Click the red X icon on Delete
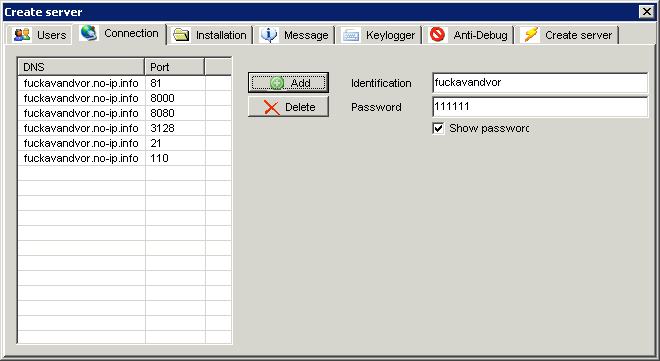This screenshot has width=660, height=361. coord(272,107)
